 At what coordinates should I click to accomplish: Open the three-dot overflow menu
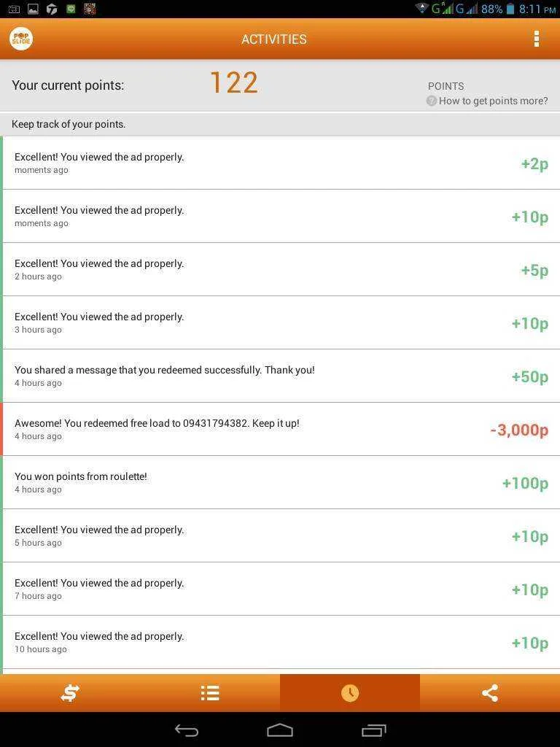(x=536, y=39)
